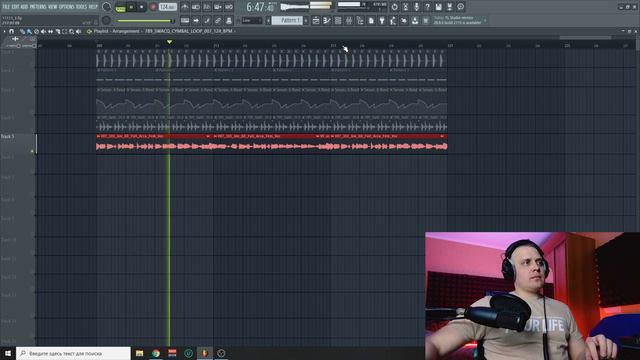640x360 pixels.
Task: Toggle loop recording icon
Action: (x=229, y=7)
